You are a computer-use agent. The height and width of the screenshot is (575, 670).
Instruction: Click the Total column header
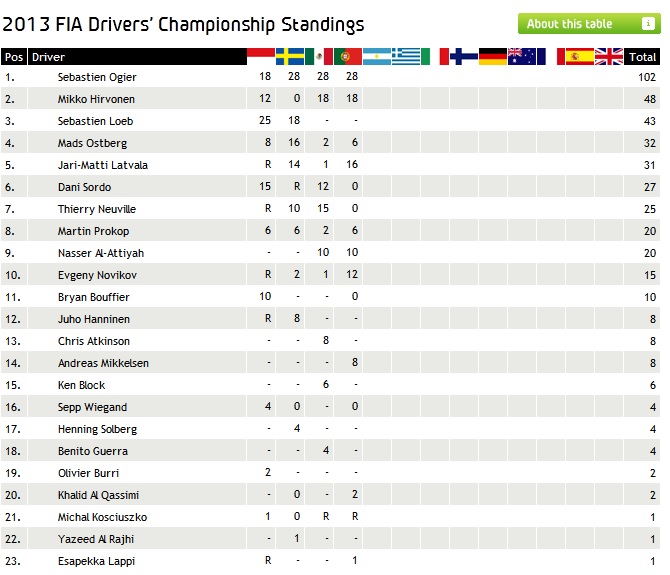[x=642, y=58]
